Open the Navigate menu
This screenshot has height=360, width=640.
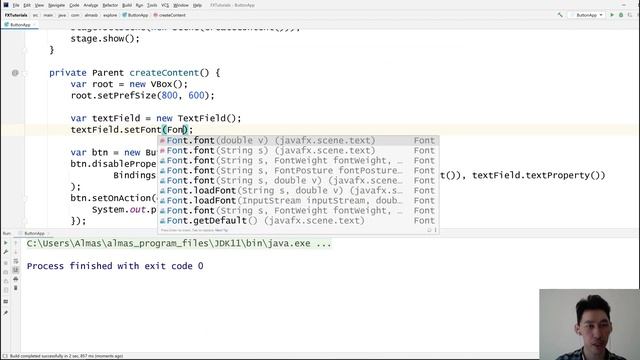point(56,5)
